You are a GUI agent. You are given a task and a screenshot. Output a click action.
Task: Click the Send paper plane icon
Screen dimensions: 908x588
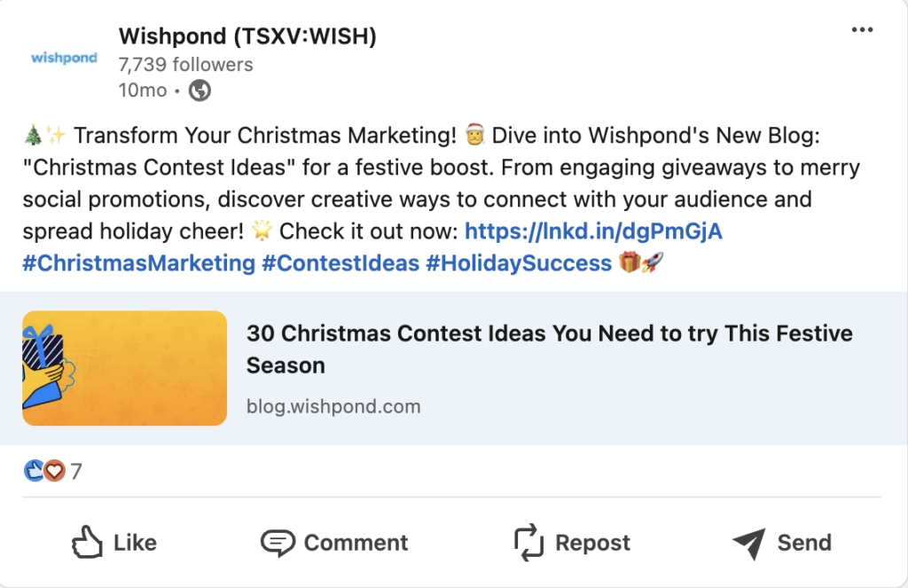[x=749, y=543]
